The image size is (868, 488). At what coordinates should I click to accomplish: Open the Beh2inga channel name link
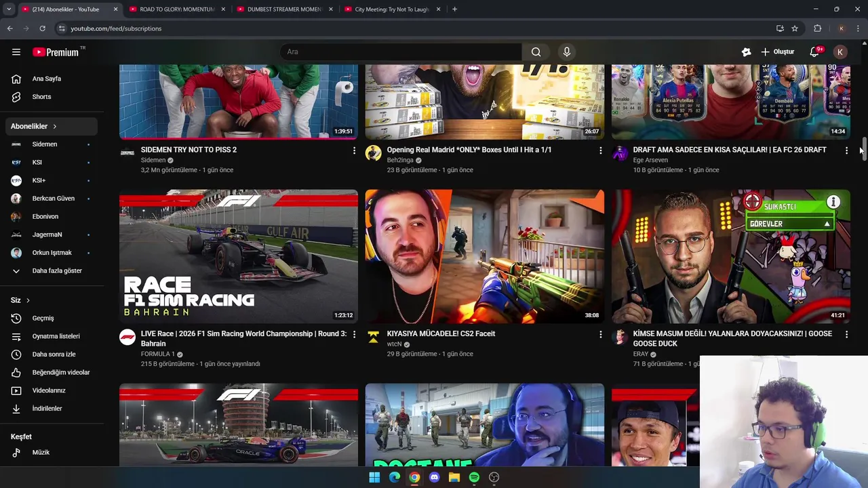pos(400,161)
